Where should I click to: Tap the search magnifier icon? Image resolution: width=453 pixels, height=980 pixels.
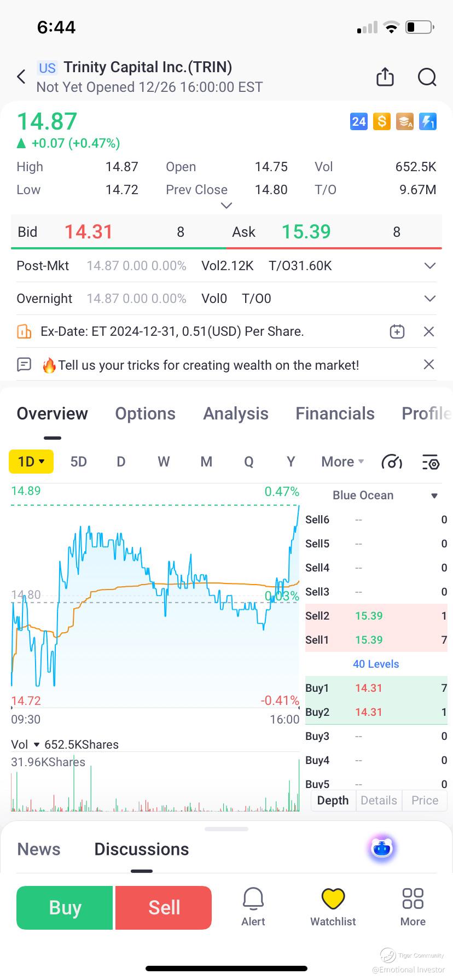427,77
